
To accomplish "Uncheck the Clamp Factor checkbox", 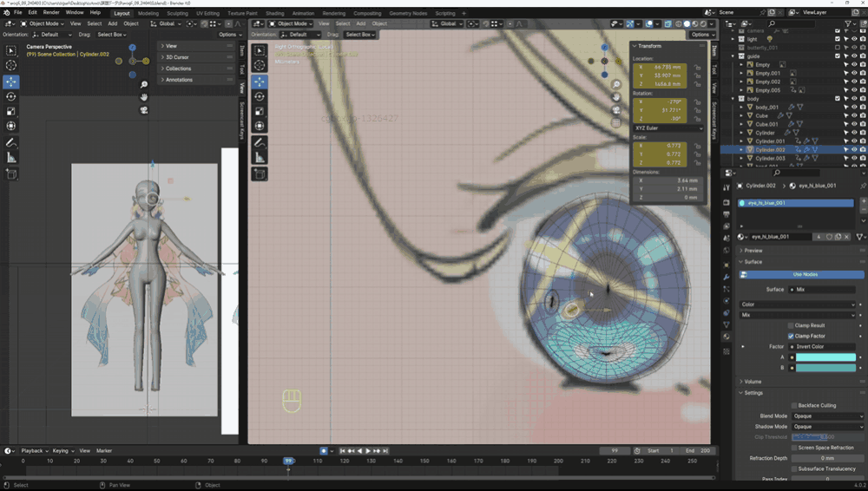I will point(792,336).
